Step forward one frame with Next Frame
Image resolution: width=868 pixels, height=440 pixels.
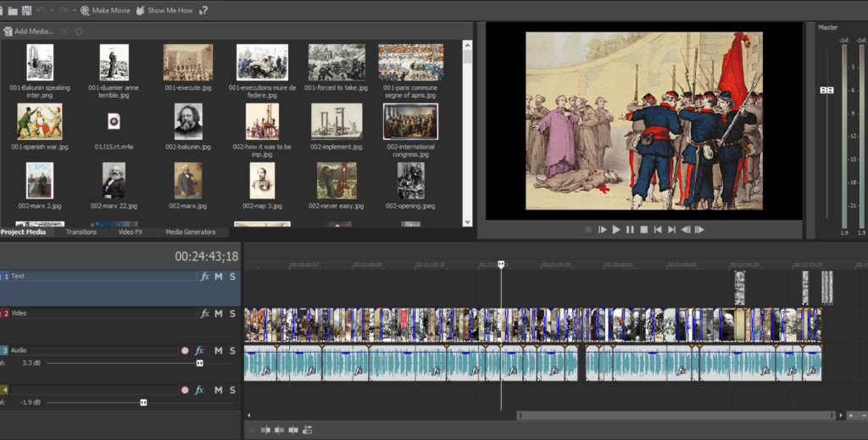699,230
